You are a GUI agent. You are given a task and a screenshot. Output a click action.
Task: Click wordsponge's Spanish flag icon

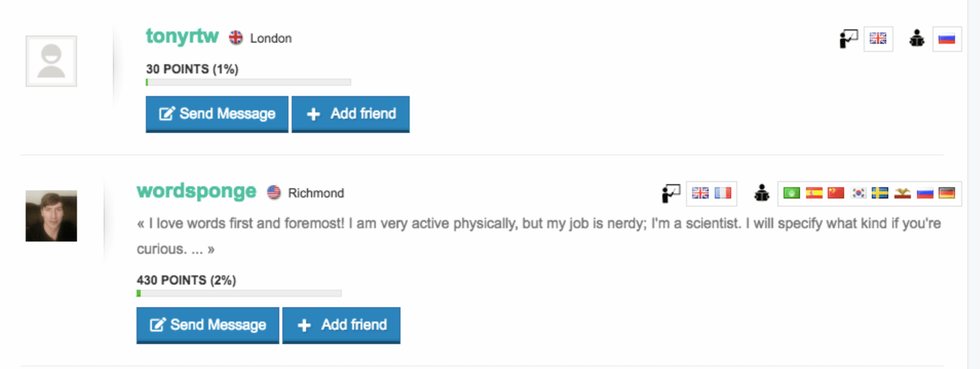point(814,193)
